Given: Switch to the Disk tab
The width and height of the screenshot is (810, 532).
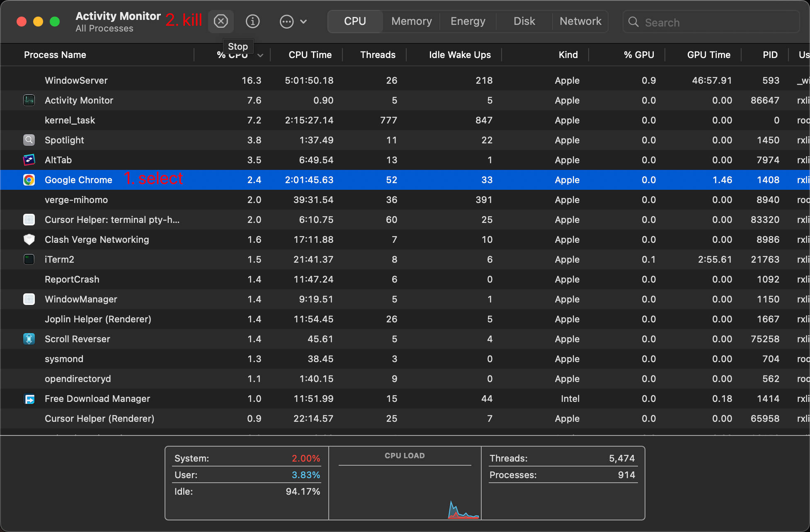Looking at the screenshot, I should 524,21.
